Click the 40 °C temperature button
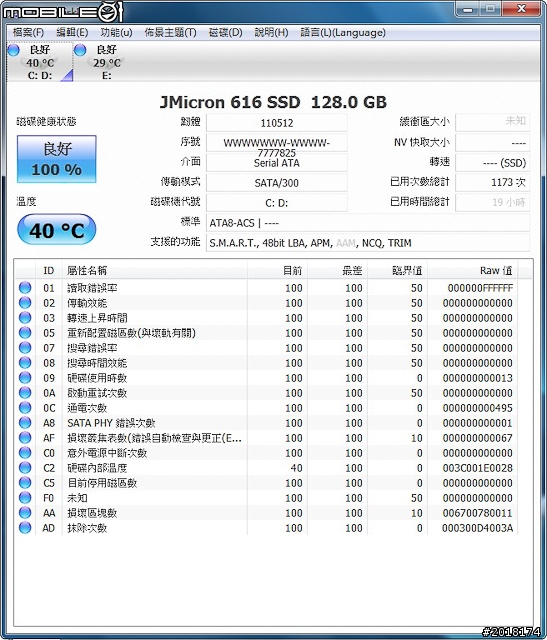 (57, 230)
